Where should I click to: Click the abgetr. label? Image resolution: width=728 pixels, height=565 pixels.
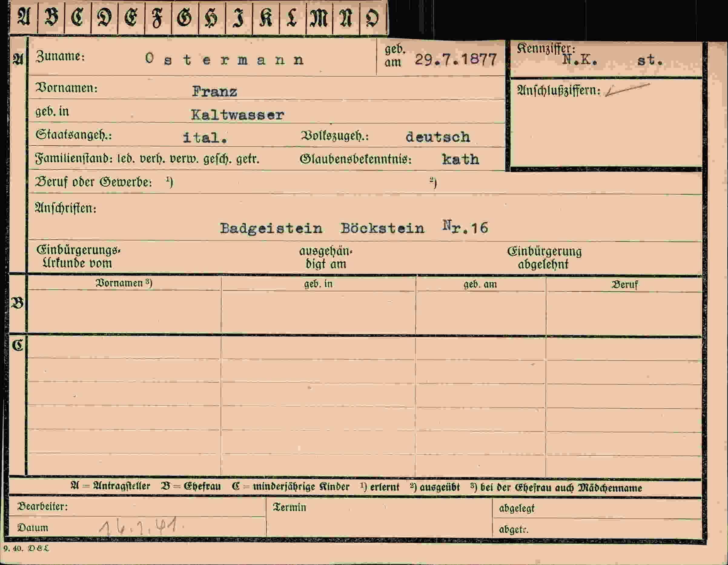514,529
